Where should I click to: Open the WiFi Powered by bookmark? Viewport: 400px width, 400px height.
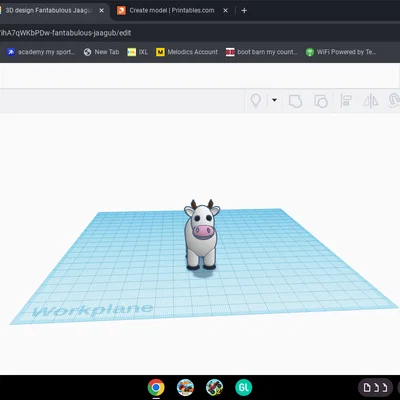(341, 52)
